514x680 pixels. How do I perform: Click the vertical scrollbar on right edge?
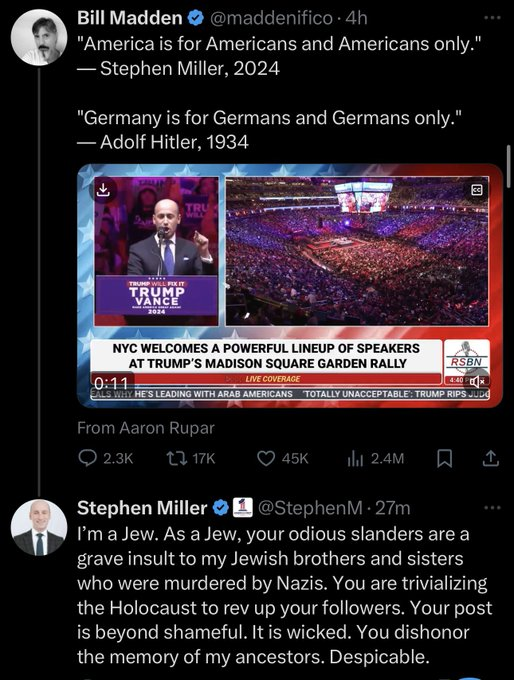508,167
